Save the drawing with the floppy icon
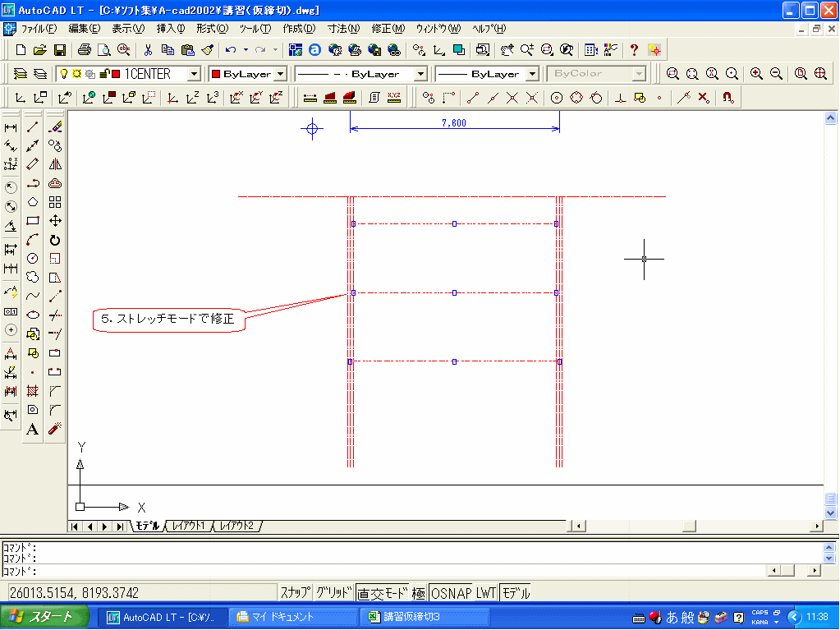The image size is (840, 630). [x=59, y=50]
